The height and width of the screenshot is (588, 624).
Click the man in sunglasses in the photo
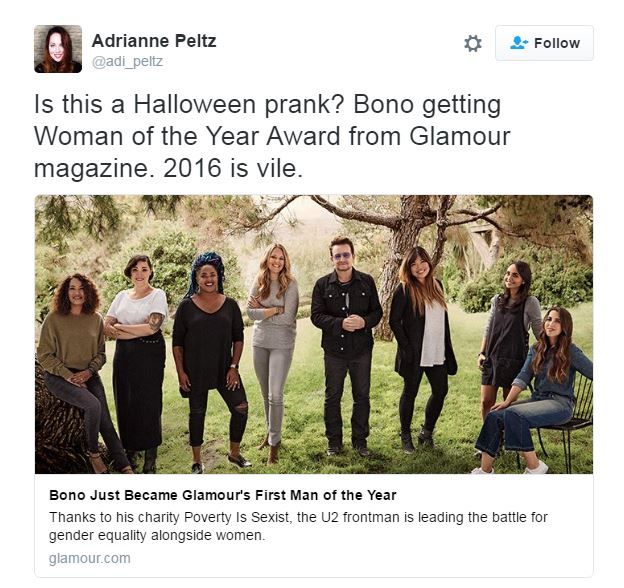pos(347,345)
